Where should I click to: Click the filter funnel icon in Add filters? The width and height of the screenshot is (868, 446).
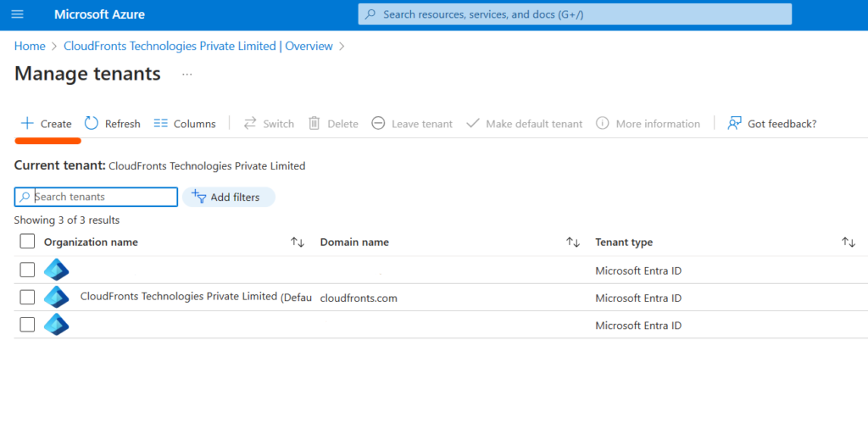coord(198,196)
